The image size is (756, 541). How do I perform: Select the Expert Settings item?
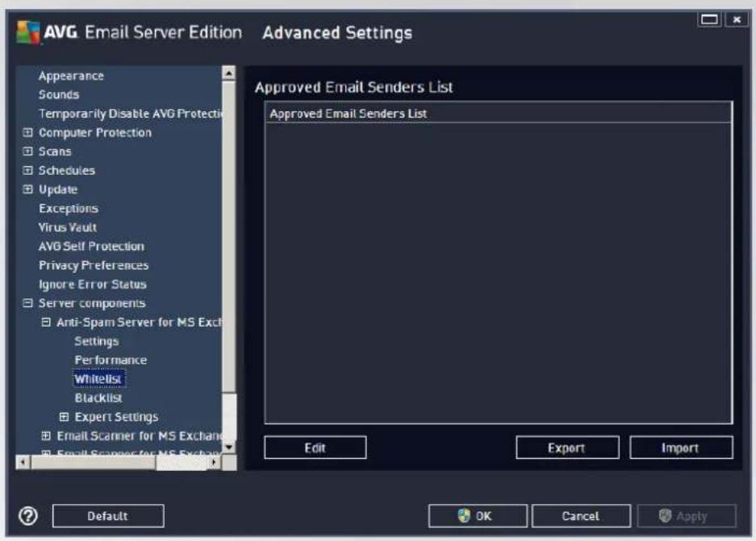pos(116,417)
